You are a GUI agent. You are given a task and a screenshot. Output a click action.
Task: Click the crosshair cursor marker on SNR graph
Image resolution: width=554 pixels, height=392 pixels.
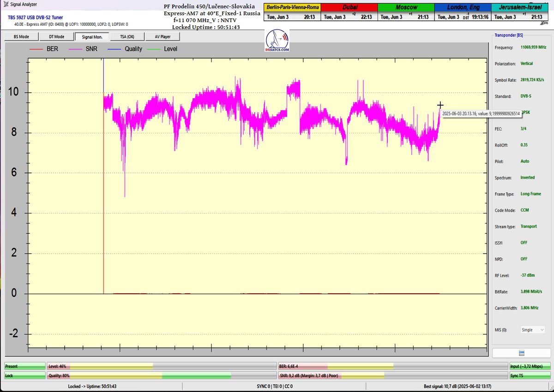[x=440, y=106]
